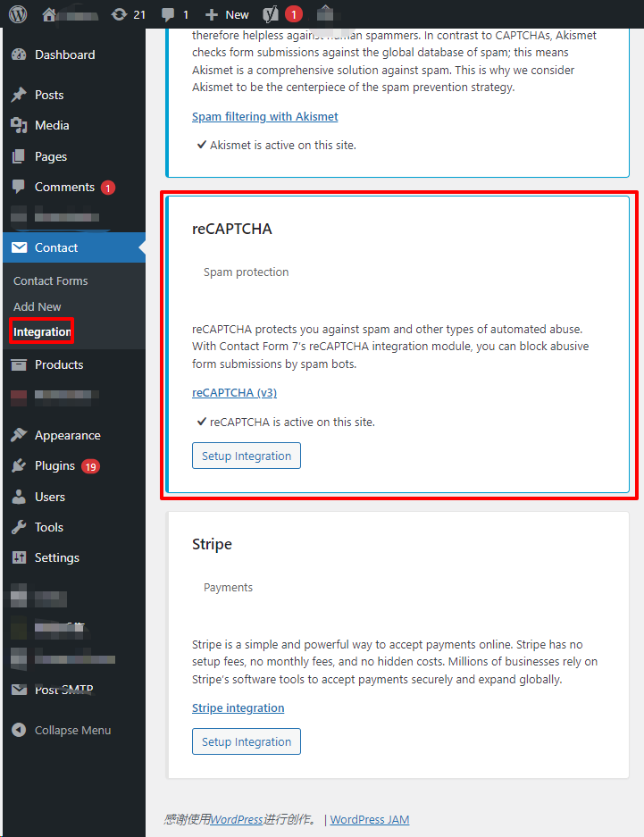The width and height of the screenshot is (644, 837).
Task: Click the Tools wrench icon
Action: (19, 527)
